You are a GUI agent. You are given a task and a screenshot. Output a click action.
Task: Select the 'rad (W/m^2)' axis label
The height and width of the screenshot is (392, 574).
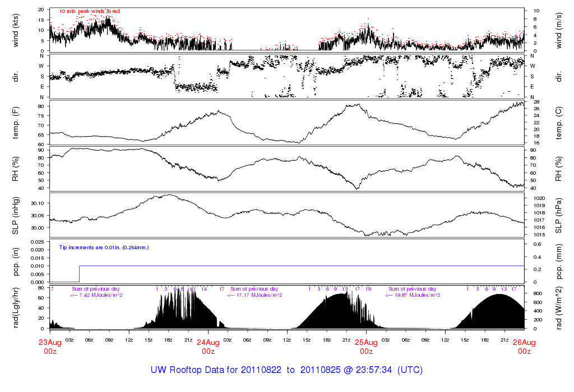(x=557, y=307)
